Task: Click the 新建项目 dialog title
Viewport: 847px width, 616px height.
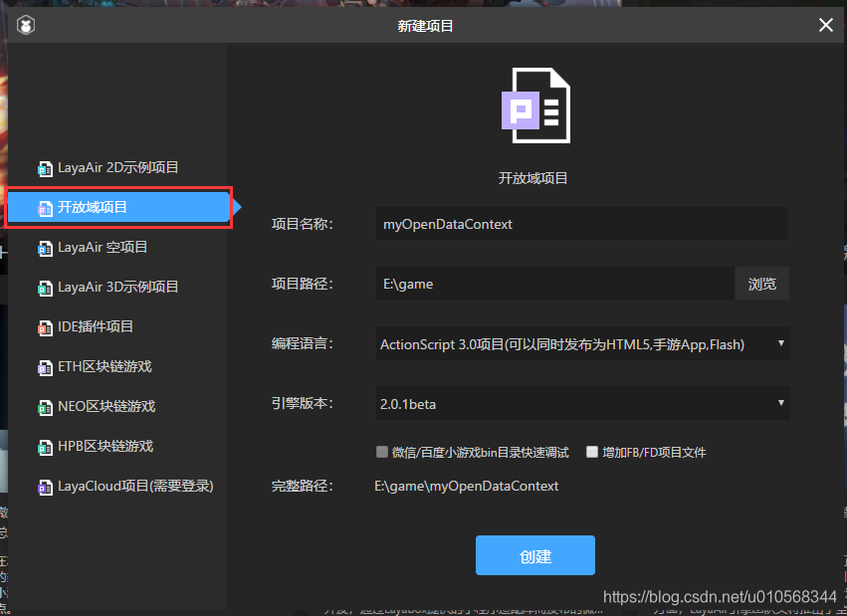Action: pyautogui.click(x=425, y=26)
